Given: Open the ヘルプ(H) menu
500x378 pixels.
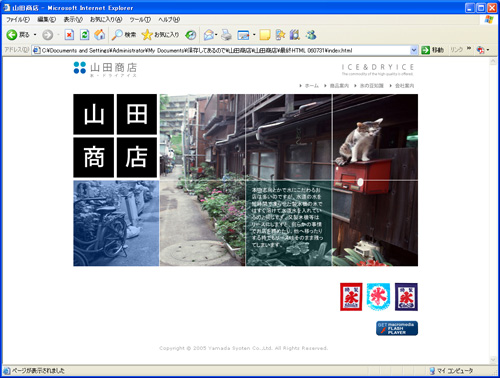Looking at the screenshot, I should point(169,20).
